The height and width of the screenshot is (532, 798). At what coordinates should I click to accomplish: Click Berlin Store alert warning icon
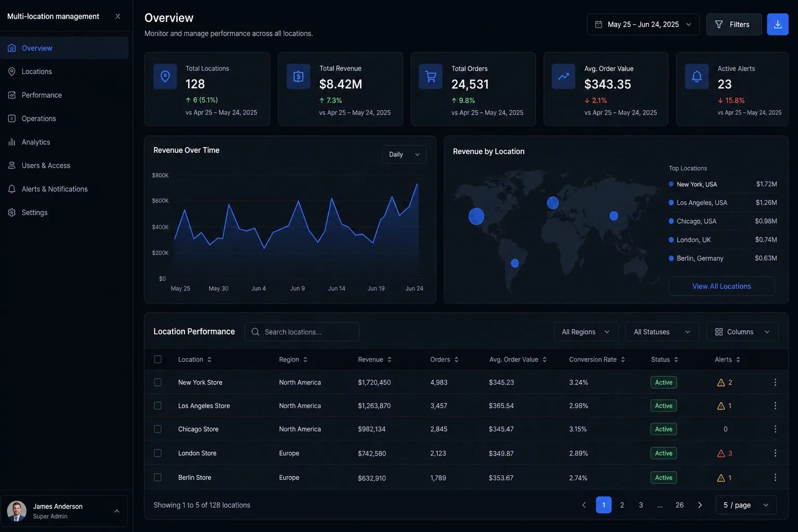[x=721, y=478]
